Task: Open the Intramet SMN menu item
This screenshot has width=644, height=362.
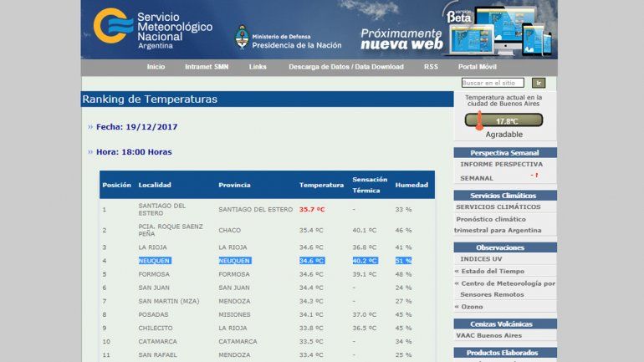Action: click(x=206, y=67)
